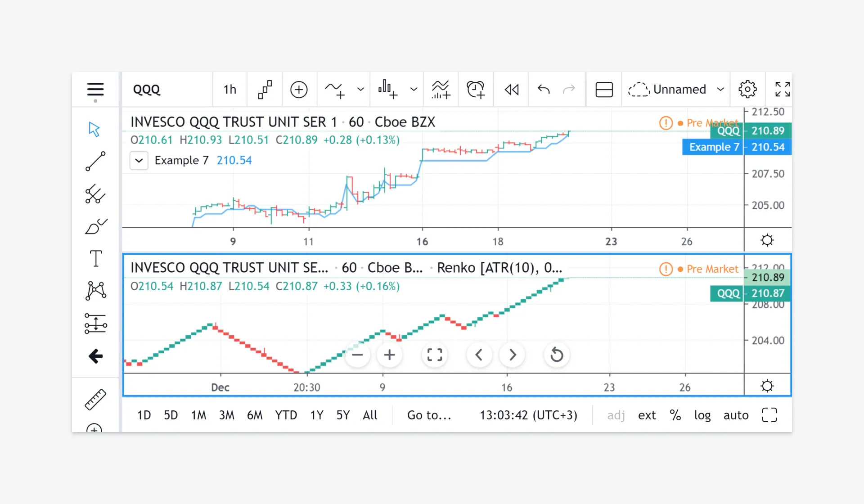864x504 pixels.
Task: Open the Unnamed layout dropdown arrow
Action: click(720, 90)
